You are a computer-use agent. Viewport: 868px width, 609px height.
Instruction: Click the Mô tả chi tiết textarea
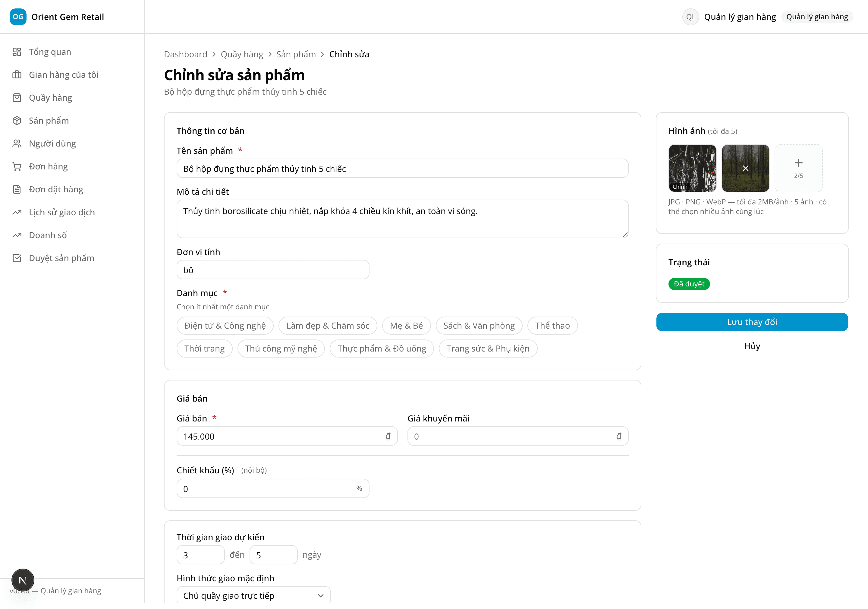click(402, 219)
